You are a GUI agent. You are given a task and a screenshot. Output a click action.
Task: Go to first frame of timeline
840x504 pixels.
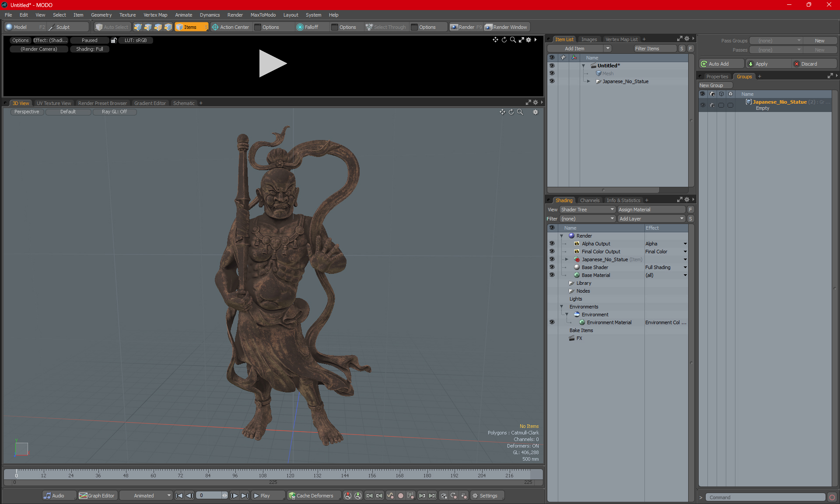point(179,496)
